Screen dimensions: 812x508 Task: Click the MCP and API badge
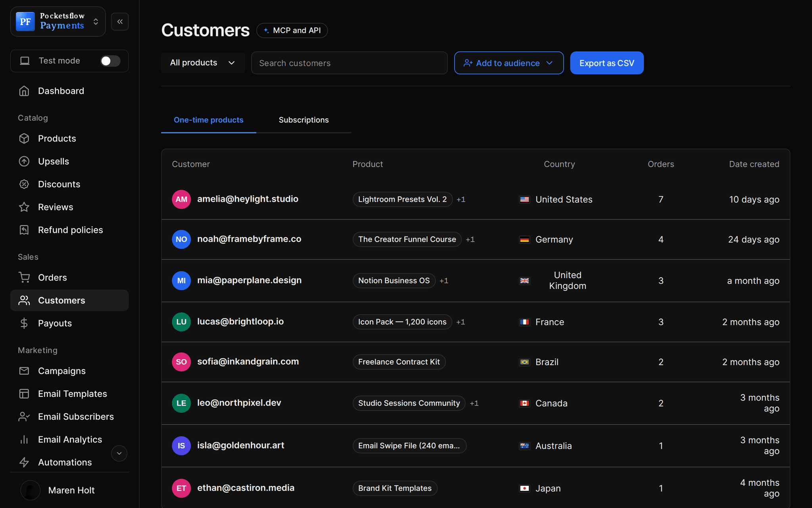click(292, 31)
